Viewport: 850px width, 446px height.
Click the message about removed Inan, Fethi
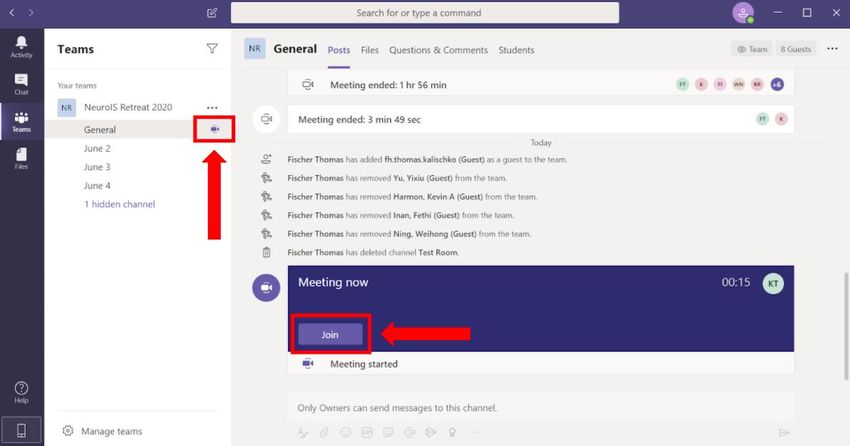point(401,215)
